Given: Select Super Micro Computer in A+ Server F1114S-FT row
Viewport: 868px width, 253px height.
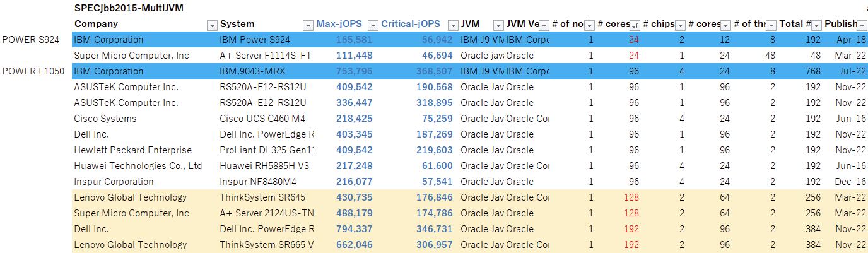Looking at the screenshot, I should pyautogui.click(x=131, y=56).
